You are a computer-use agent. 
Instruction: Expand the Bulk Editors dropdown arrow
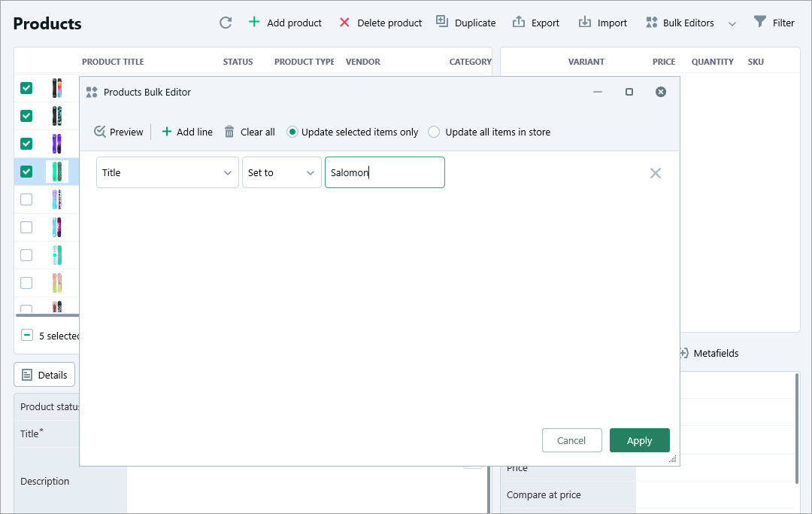(x=732, y=23)
